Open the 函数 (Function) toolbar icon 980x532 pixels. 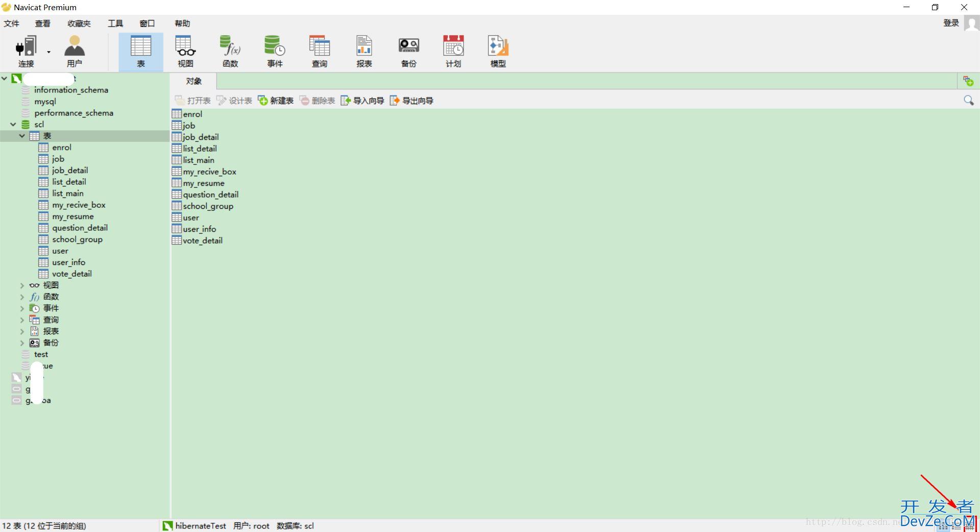click(230, 51)
